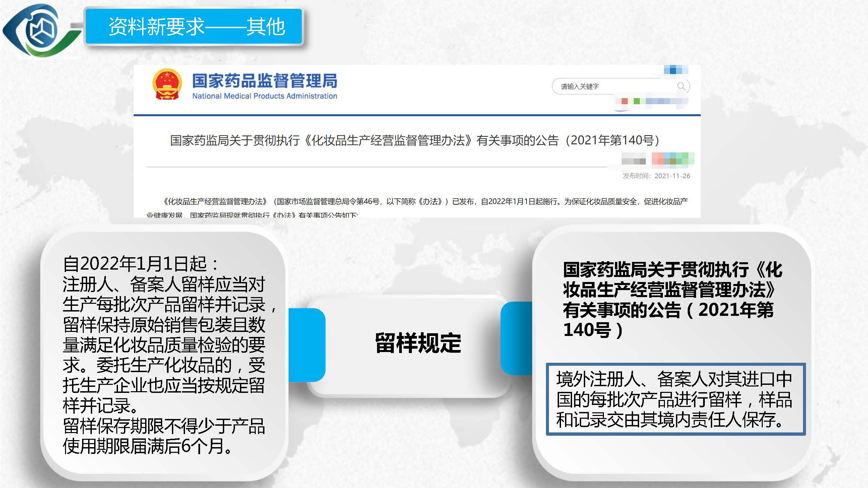Click the blurred green square icon

coord(636,101)
